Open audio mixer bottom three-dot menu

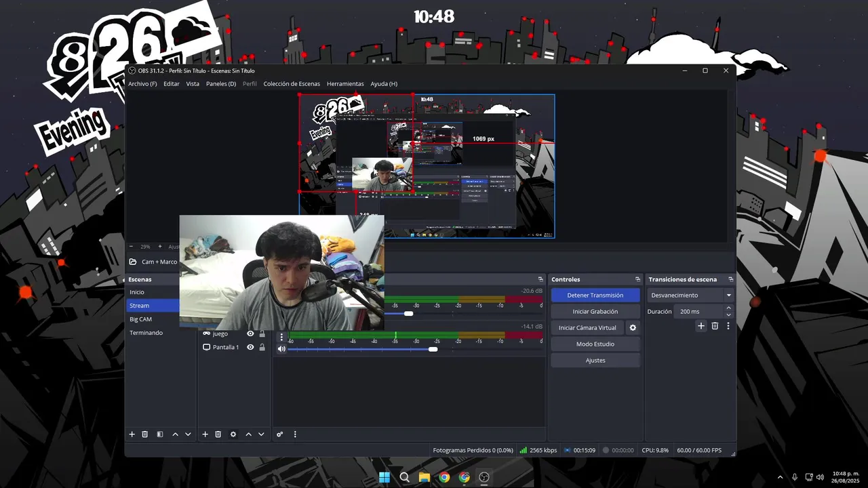295,434
